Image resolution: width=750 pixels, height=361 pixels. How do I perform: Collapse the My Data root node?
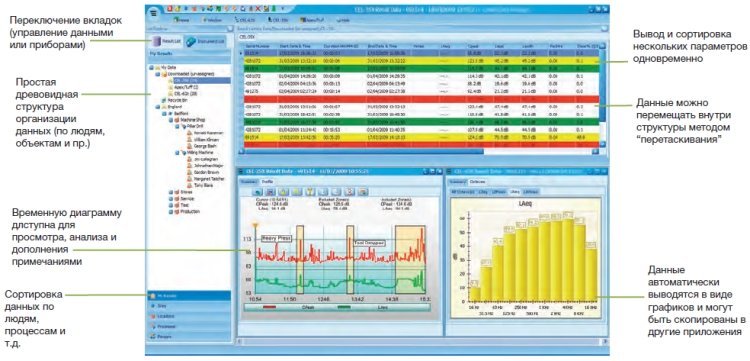152,68
